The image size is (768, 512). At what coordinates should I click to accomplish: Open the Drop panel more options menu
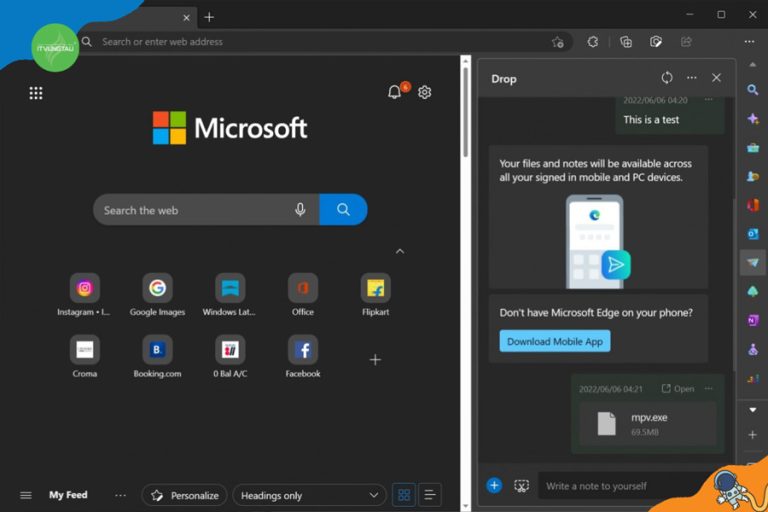click(x=692, y=77)
